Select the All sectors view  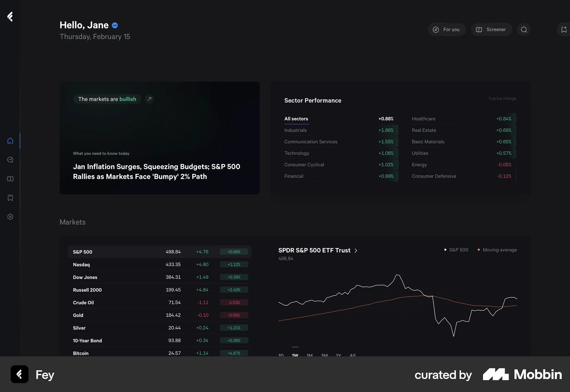(x=296, y=119)
